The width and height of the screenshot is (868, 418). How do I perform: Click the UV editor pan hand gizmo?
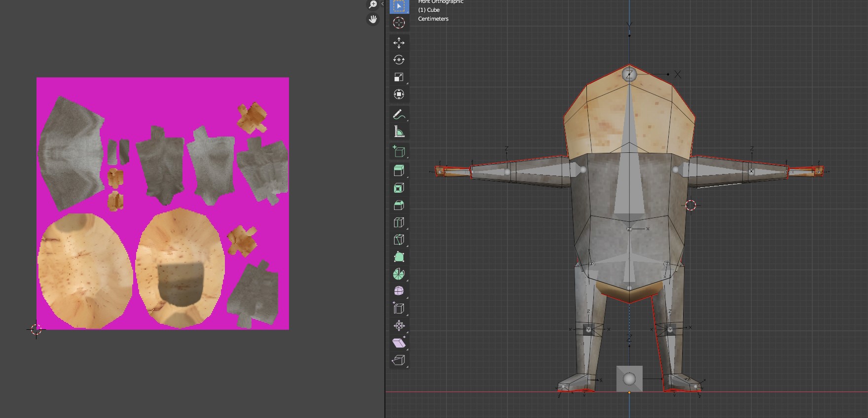(373, 19)
